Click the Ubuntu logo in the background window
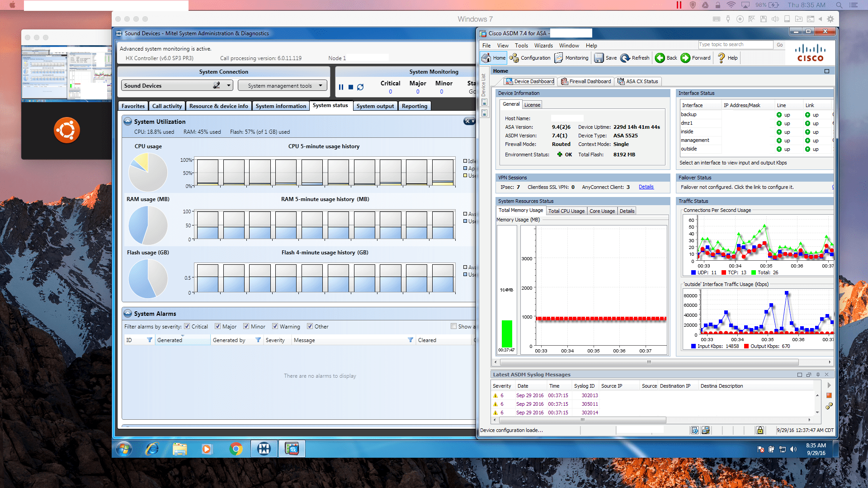The height and width of the screenshot is (488, 868). tap(67, 130)
